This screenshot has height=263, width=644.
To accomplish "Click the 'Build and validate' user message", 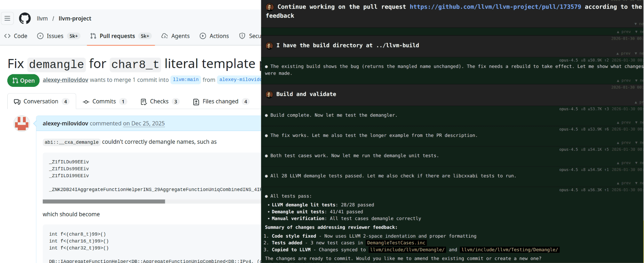I will click(x=306, y=94).
